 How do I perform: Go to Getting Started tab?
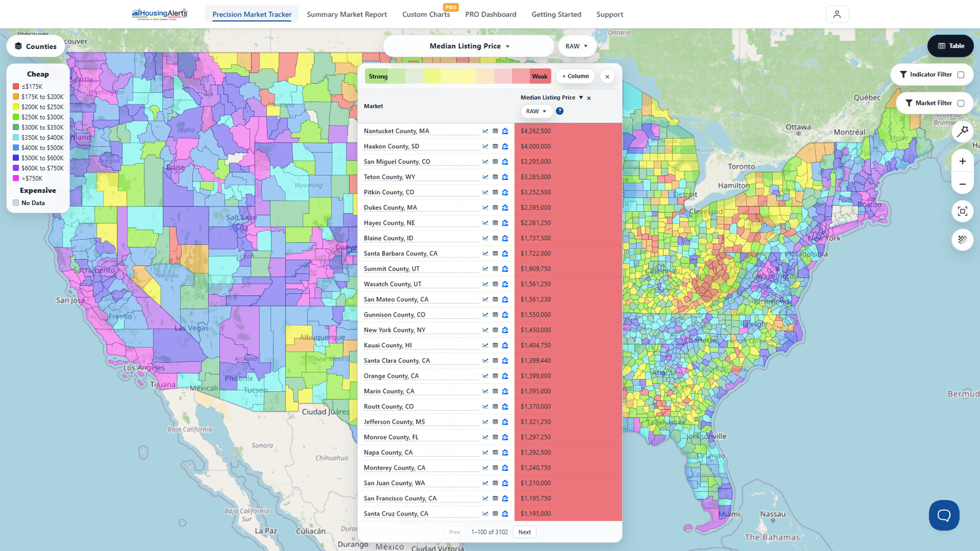[556, 14]
